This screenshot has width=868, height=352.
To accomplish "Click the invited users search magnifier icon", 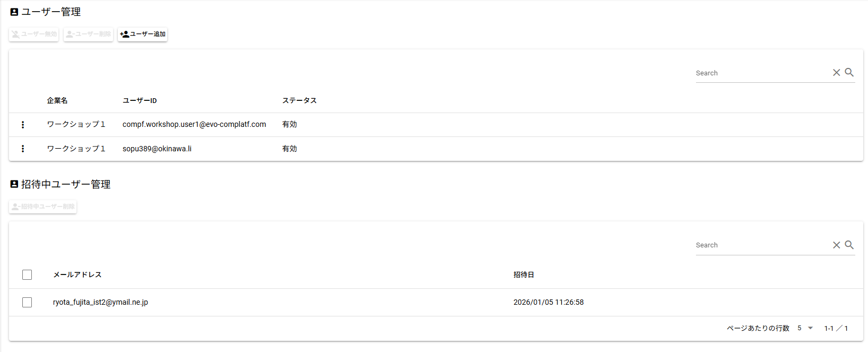I will (x=849, y=245).
